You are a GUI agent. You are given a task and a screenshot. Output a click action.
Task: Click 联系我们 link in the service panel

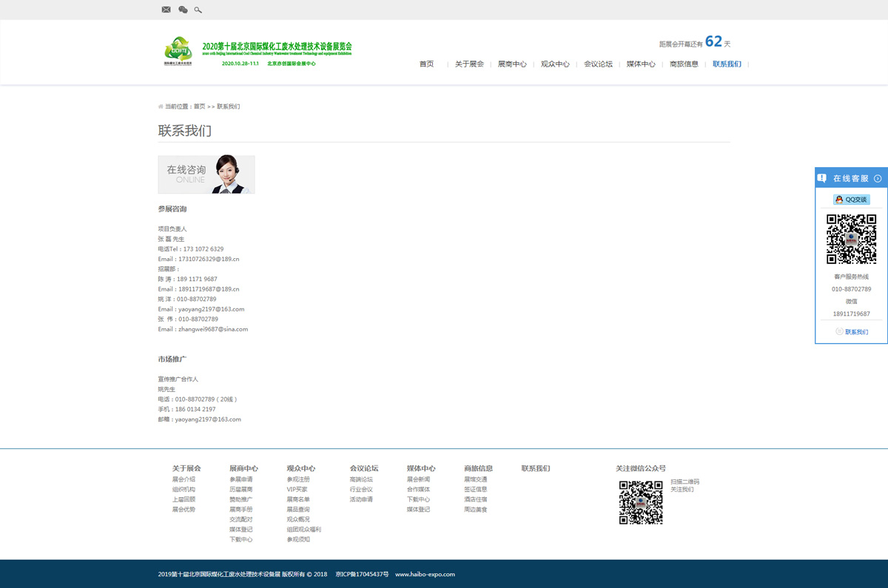(856, 332)
